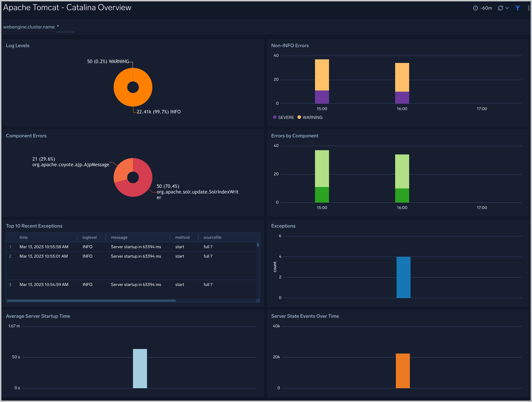Click 16:00 dark green Errors by Component segment
Image resolution: width=532 pixels, height=402 pixels.
click(402, 195)
